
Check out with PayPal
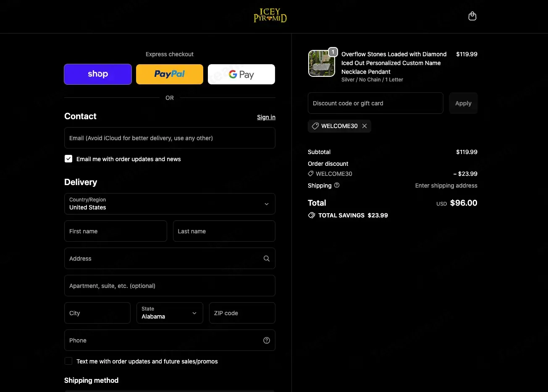click(x=170, y=74)
